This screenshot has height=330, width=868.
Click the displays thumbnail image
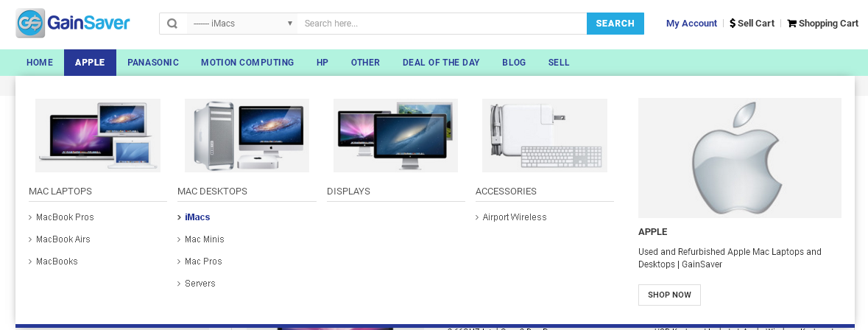[x=396, y=136]
